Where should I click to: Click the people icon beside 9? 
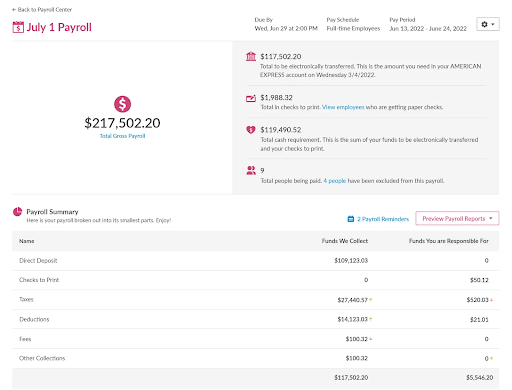click(x=251, y=170)
